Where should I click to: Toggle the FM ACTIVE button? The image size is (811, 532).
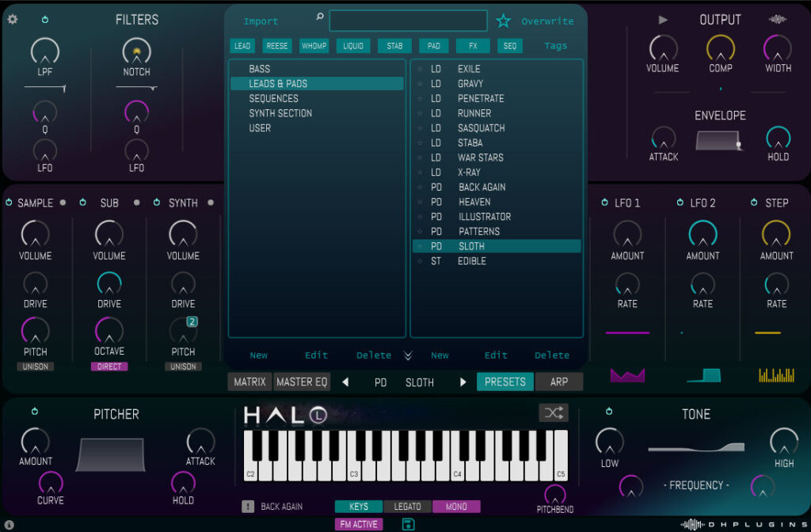click(359, 524)
